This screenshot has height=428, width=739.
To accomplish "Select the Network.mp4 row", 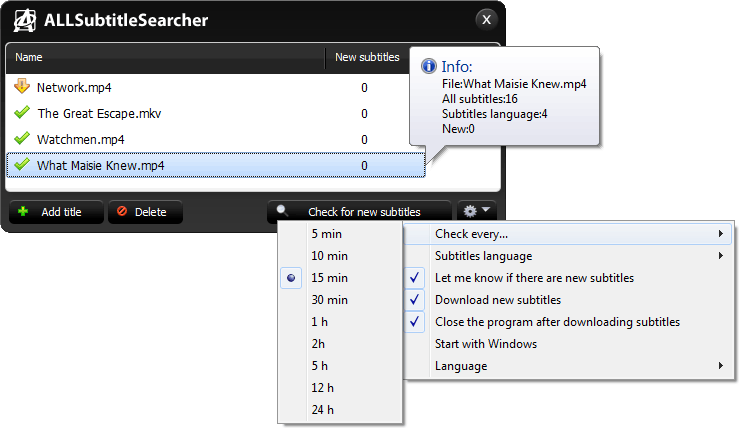I will point(215,87).
